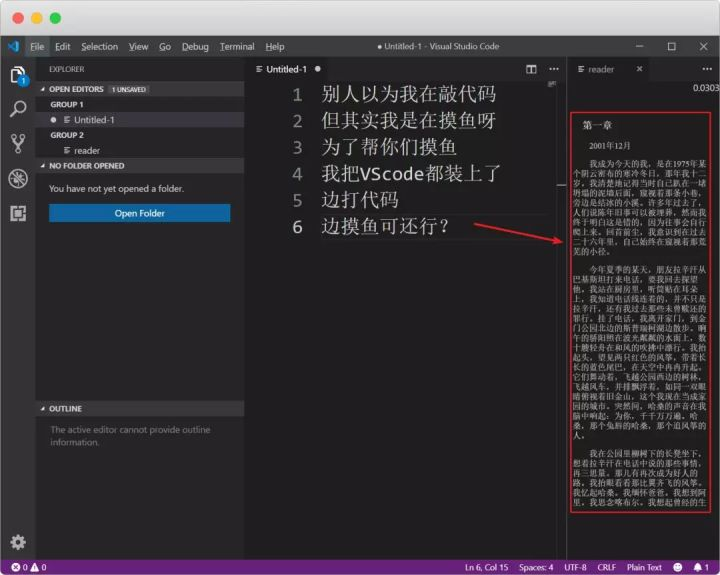Click the Split Editor icon

coord(531,69)
